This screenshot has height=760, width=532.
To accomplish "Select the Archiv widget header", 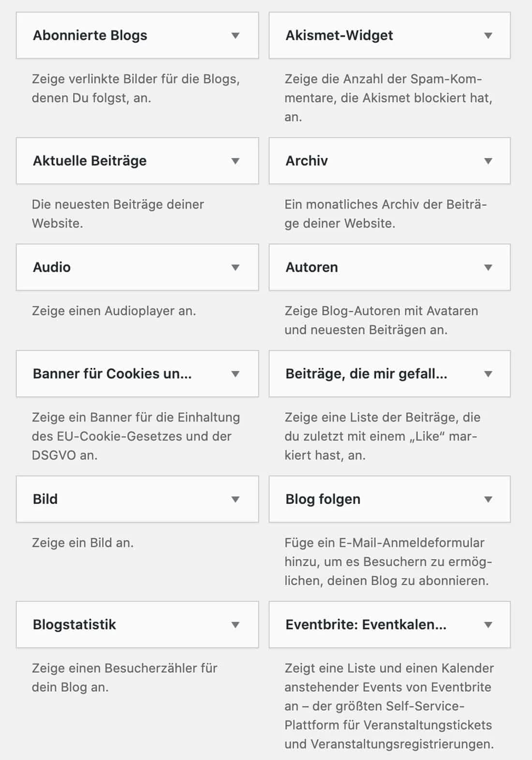I will click(x=307, y=161).
